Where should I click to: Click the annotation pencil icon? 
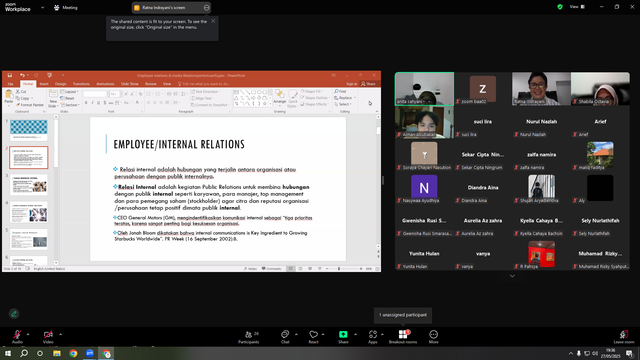point(14,313)
